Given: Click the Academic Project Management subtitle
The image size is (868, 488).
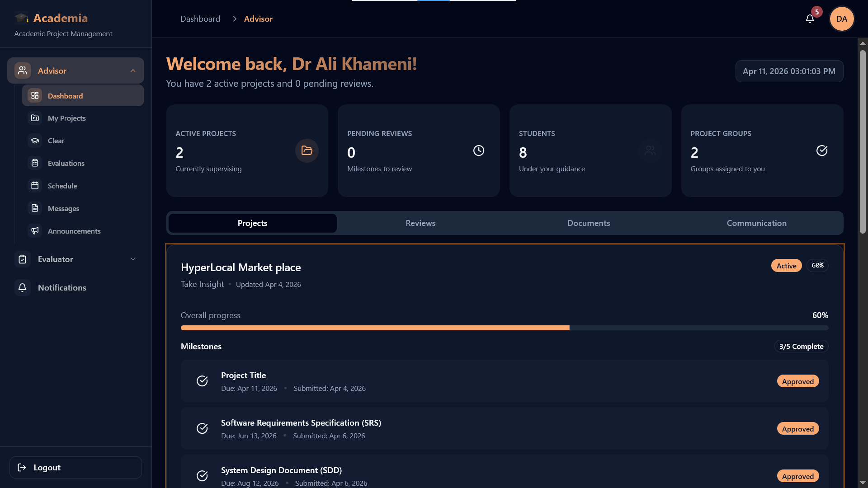Looking at the screenshot, I should click(63, 34).
